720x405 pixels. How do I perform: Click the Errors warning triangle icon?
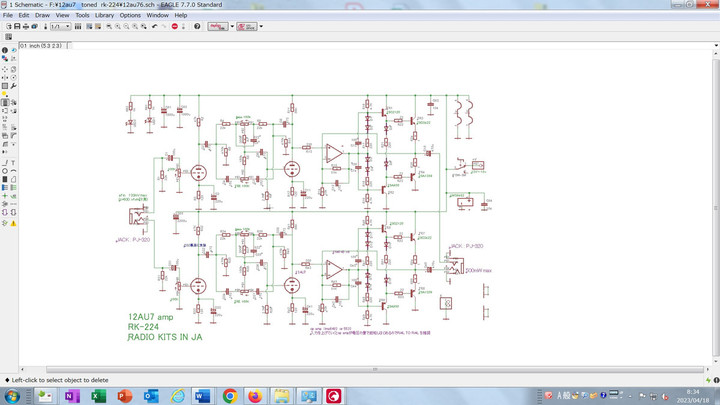tap(12, 222)
